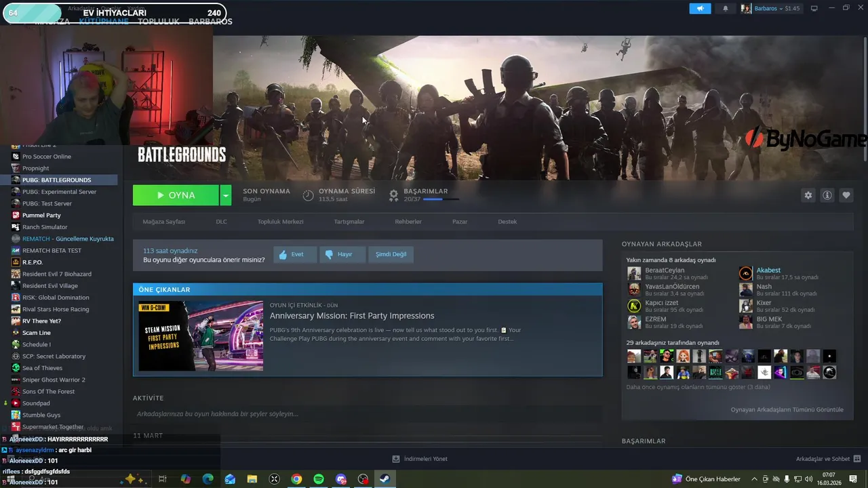The image size is (868, 488).
Task: Click the R.E.P.O. game icon
Action: point(16,262)
